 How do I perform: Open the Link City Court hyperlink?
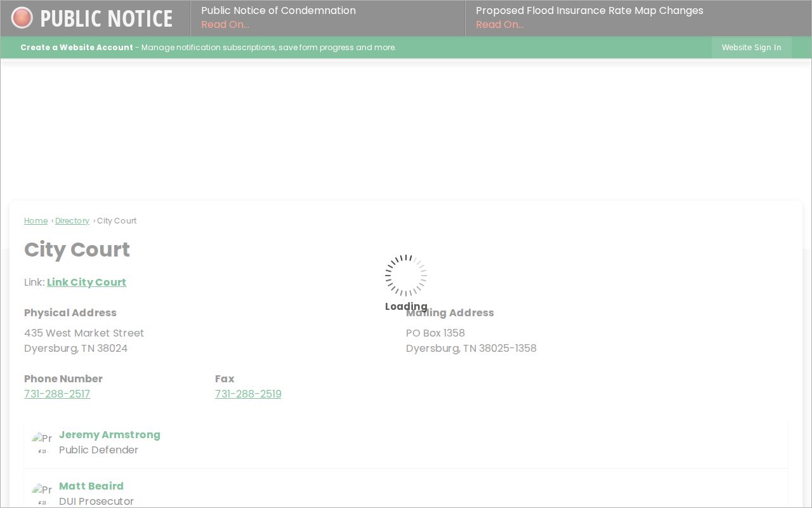pos(87,283)
